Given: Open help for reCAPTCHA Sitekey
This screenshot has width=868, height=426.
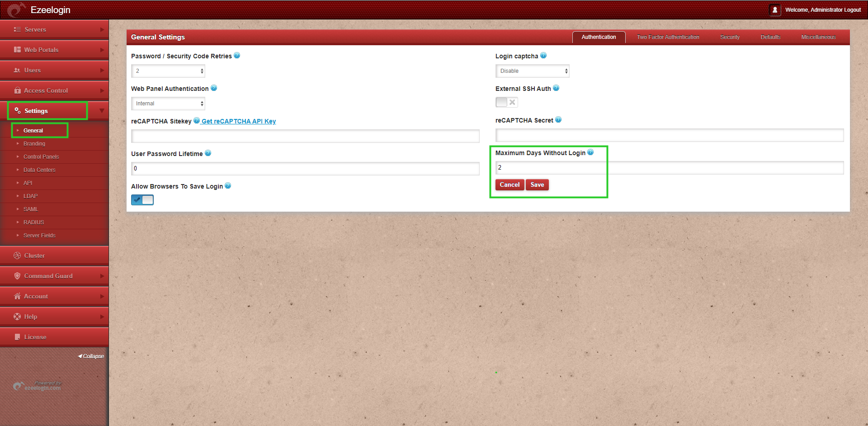Looking at the screenshot, I should pyautogui.click(x=197, y=121).
